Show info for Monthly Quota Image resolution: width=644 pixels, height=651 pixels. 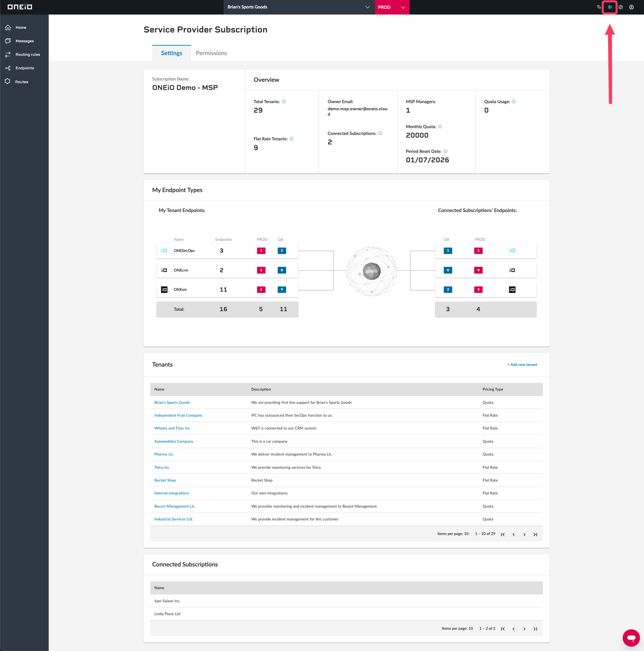[x=440, y=126]
